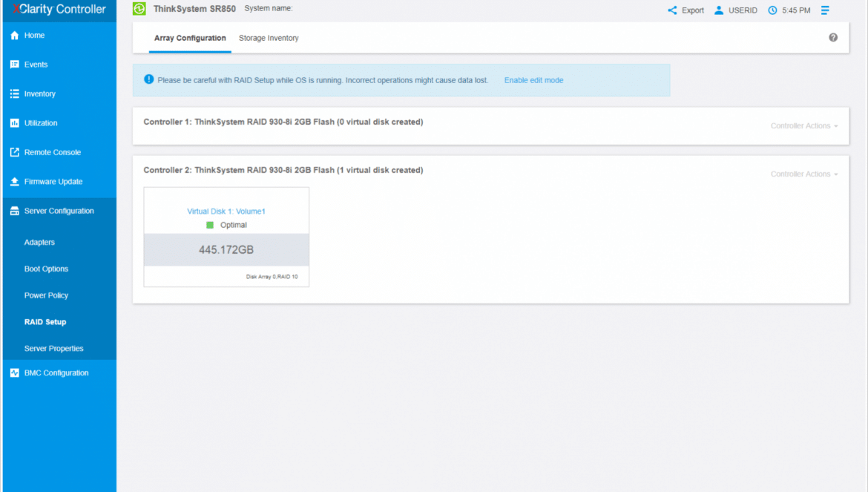Viewport: 868px width, 492px height.
Task: Click the Server Configuration icon
Action: tap(14, 211)
